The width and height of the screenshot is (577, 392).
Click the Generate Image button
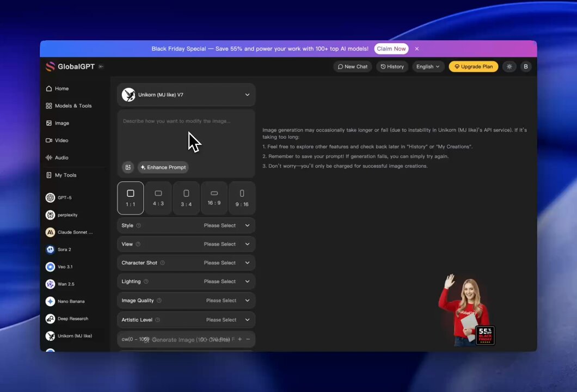tap(187, 340)
